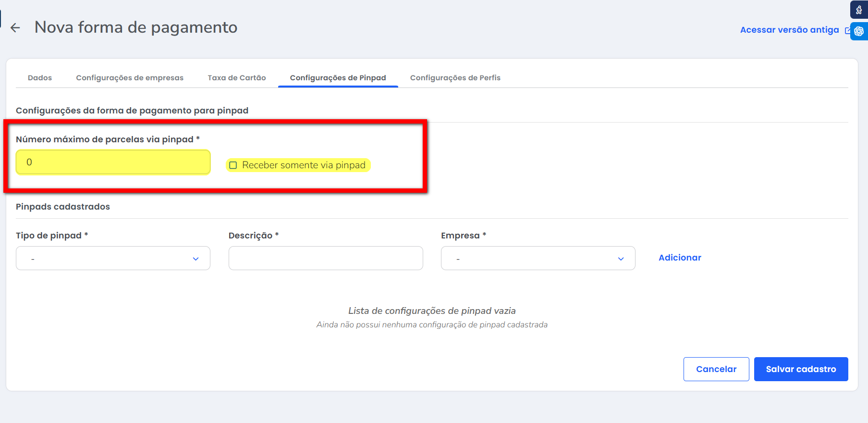
Task: Switch to Configurações de Perfis tab
Action: 455,78
